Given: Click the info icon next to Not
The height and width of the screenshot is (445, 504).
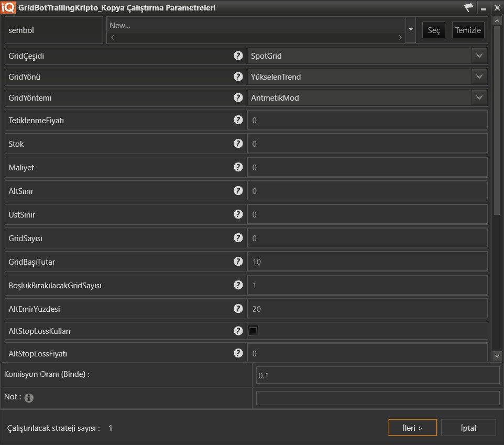Looking at the screenshot, I should tap(29, 398).
